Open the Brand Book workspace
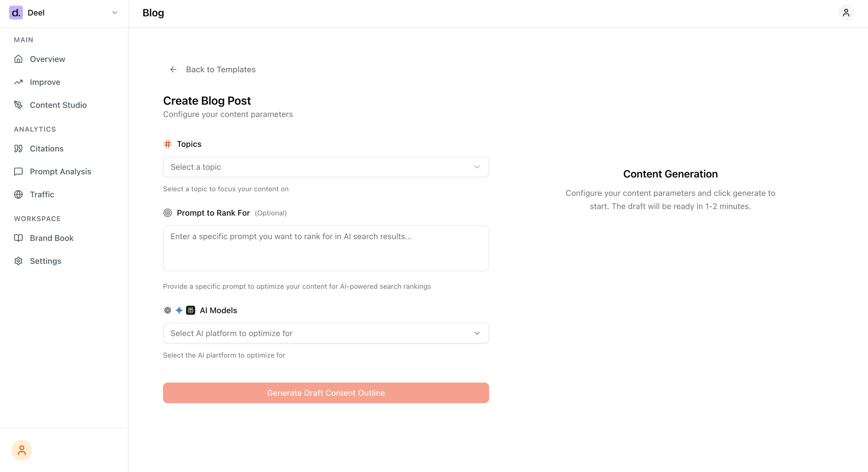 coord(52,238)
